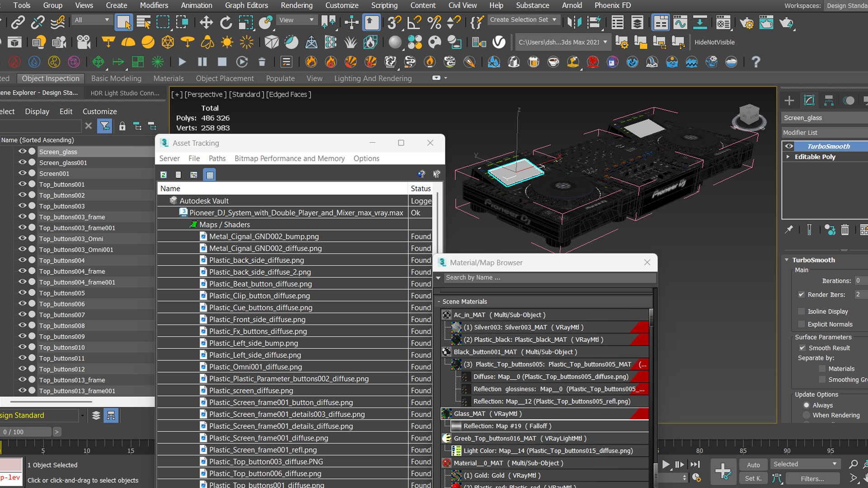This screenshot has height=488, width=868.
Task: Select the Rotate transform tool
Action: pos(226,22)
